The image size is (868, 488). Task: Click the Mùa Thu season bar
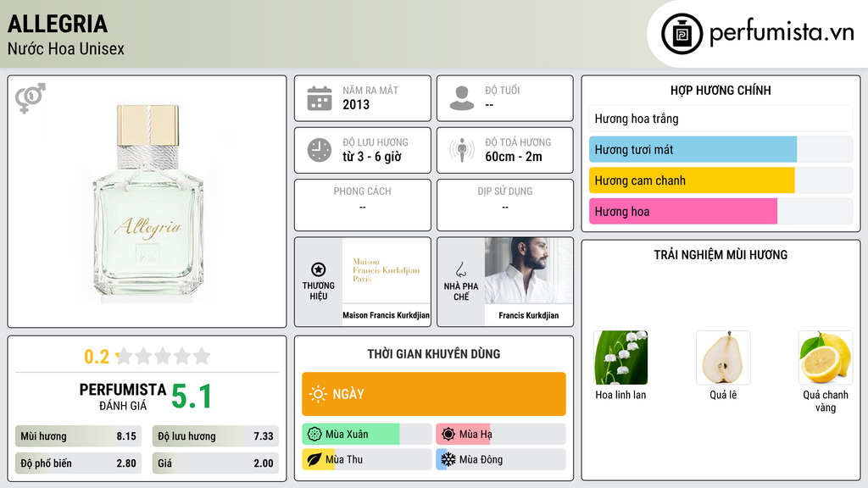coord(367,459)
